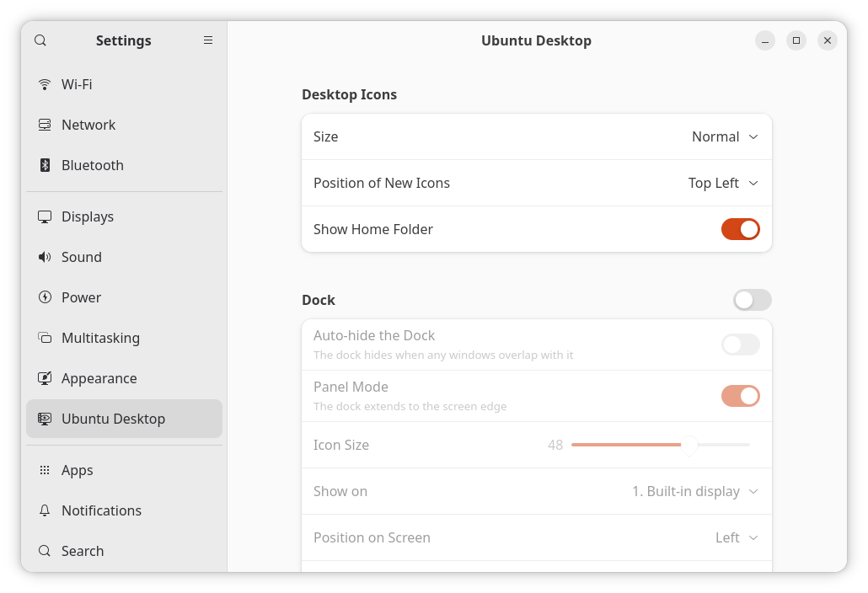868x593 pixels.
Task: Toggle the Show Home Folder switch
Action: [740, 229]
